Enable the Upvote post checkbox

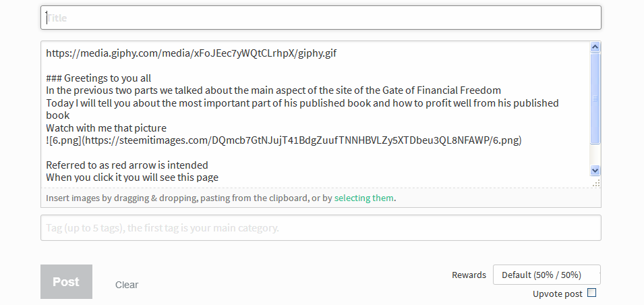click(592, 293)
